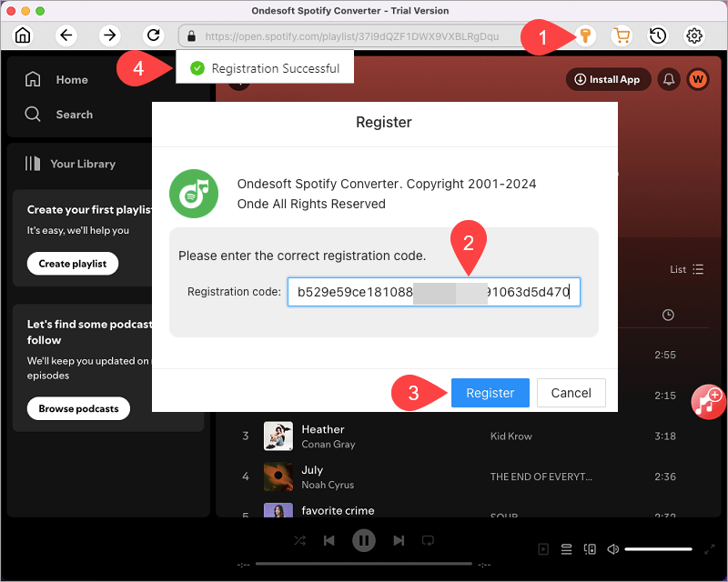Click the playback progress bar
The height and width of the screenshot is (582, 728).
tap(363, 564)
